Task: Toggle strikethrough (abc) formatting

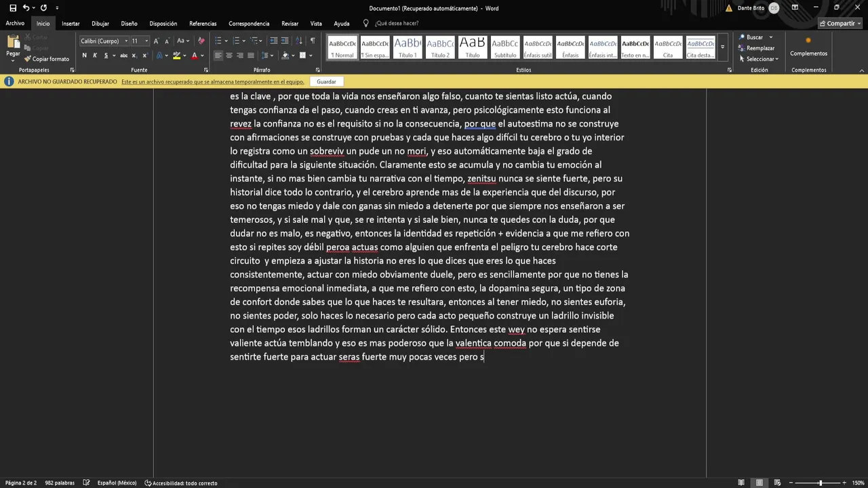Action: [123, 56]
